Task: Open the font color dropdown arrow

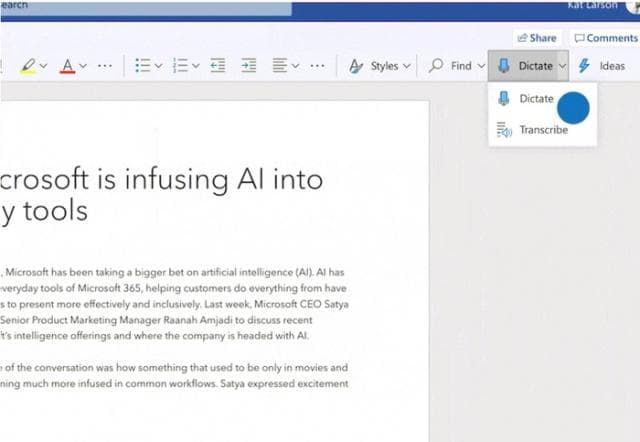Action: tap(83, 66)
